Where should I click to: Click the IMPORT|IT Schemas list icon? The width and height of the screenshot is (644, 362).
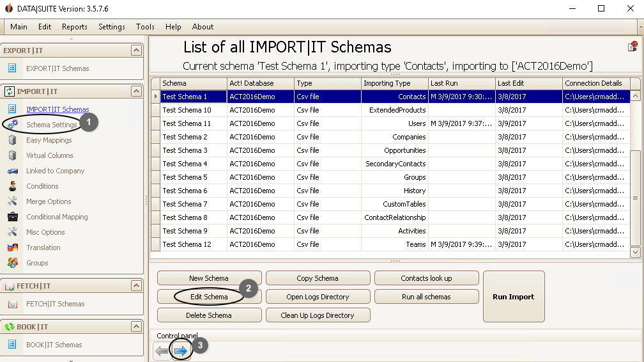pos(12,109)
